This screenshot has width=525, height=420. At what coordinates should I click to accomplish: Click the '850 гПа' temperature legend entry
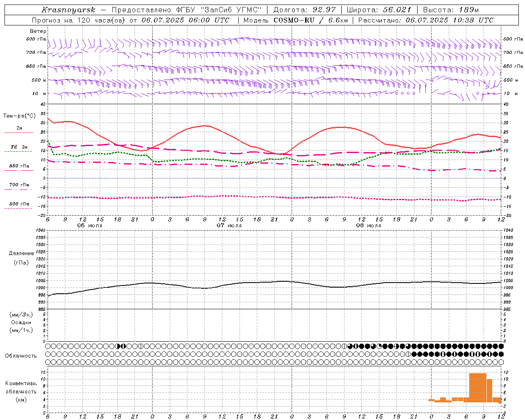19,166
